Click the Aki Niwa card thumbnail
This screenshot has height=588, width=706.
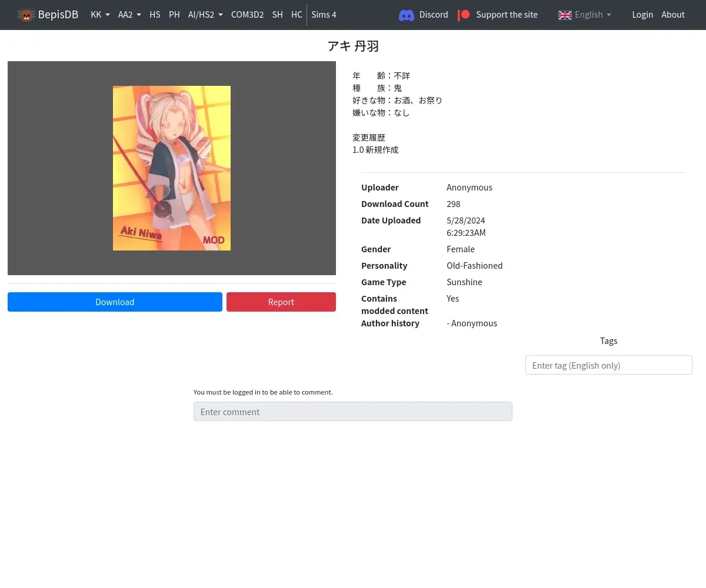(172, 168)
